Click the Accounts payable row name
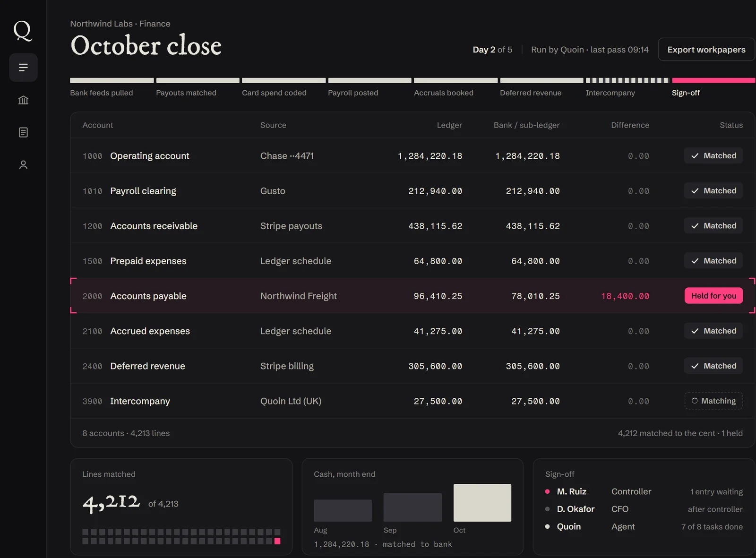The width and height of the screenshot is (756, 558). (148, 296)
